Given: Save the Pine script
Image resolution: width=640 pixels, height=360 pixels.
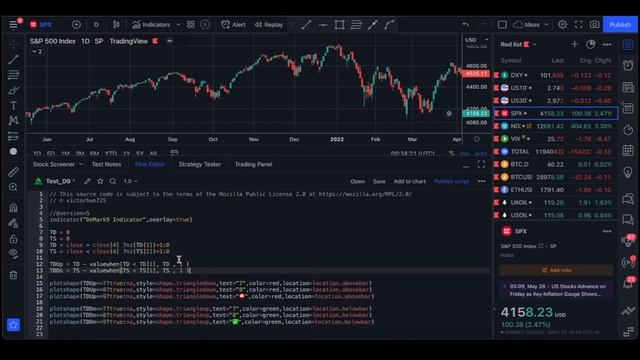Looking at the screenshot, I should 379,181.
